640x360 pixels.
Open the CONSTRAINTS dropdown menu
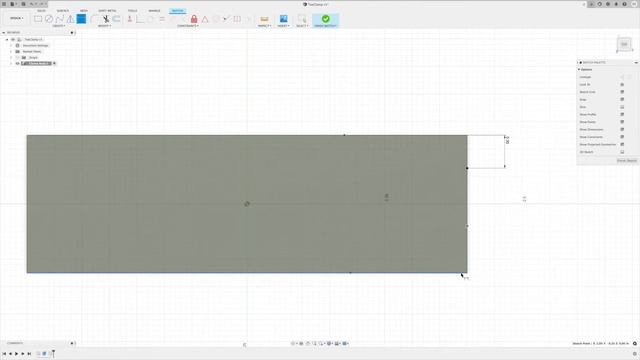[188, 26]
